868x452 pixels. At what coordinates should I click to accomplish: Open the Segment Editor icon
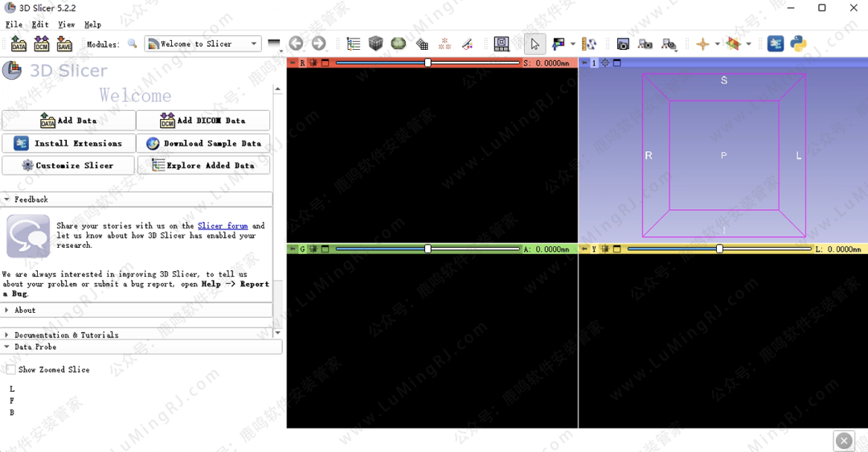tap(467, 43)
